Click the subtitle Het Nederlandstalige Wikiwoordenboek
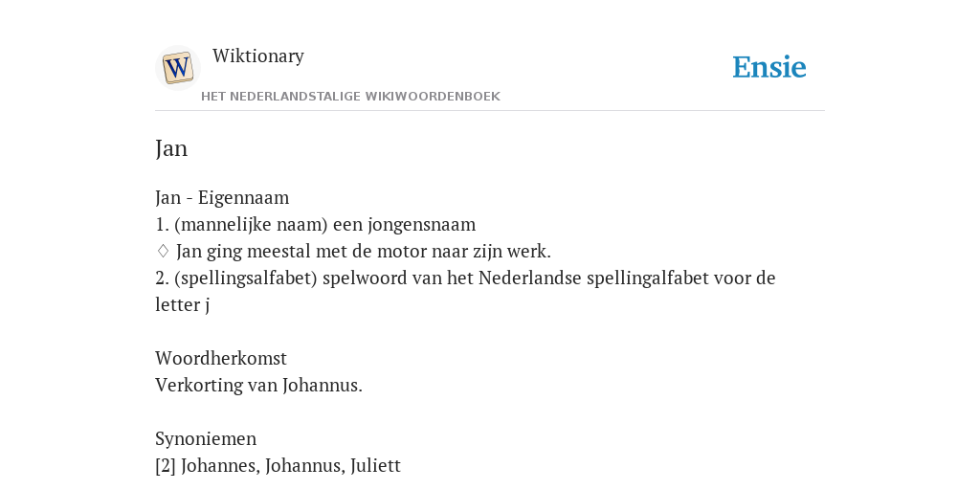 (x=350, y=97)
